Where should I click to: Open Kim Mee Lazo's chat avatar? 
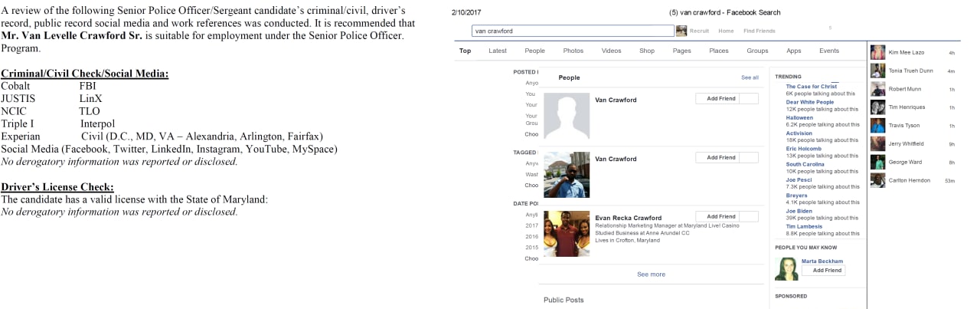877,52
